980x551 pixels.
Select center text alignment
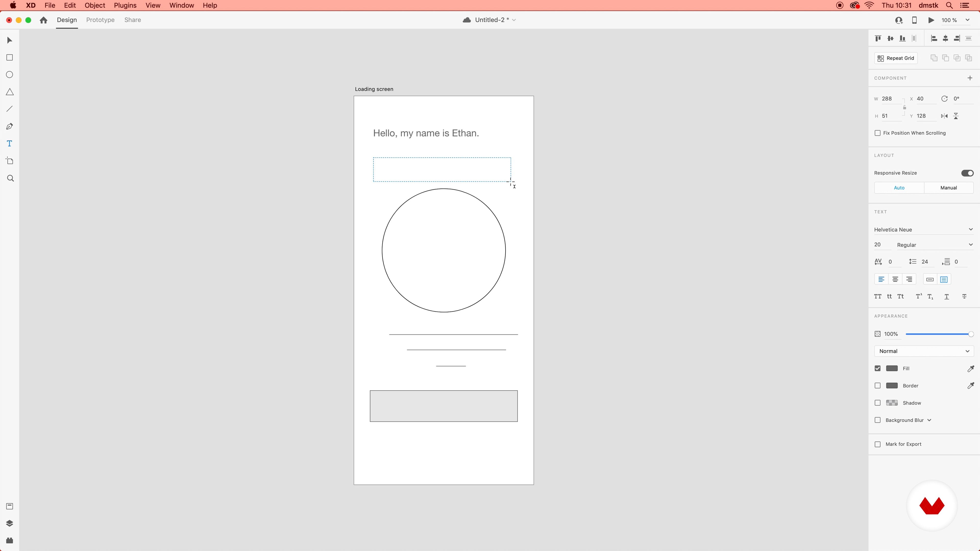pyautogui.click(x=895, y=279)
